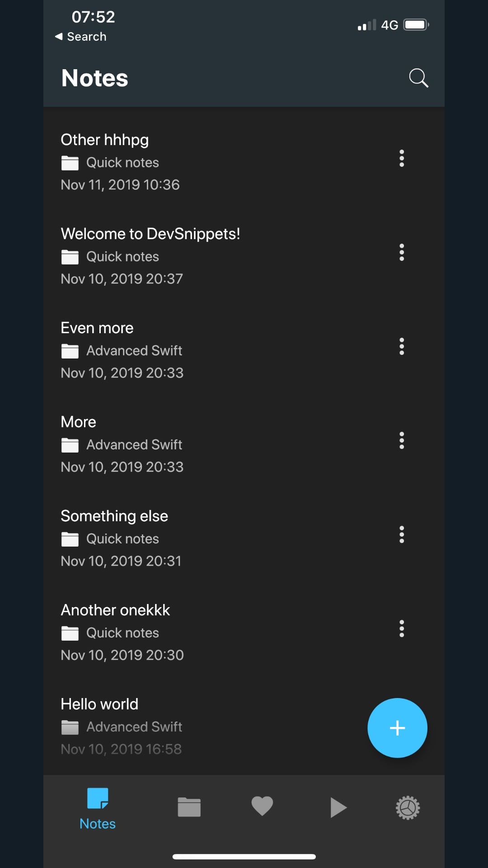Open options menu for Welcome to DevSnippets!
The width and height of the screenshot is (488, 868).
[x=401, y=252]
